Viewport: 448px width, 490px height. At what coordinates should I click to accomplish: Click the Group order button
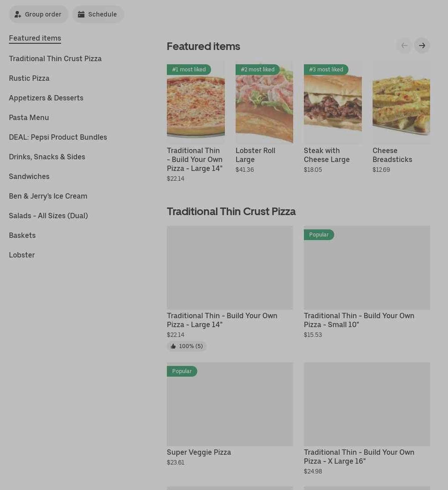[38, 14]
